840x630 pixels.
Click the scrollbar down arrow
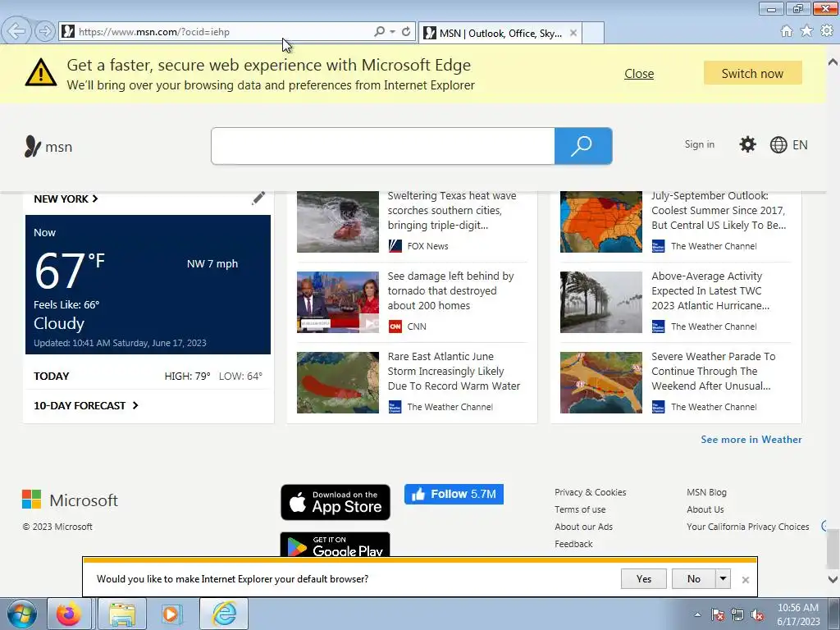[x=833, y=579]
